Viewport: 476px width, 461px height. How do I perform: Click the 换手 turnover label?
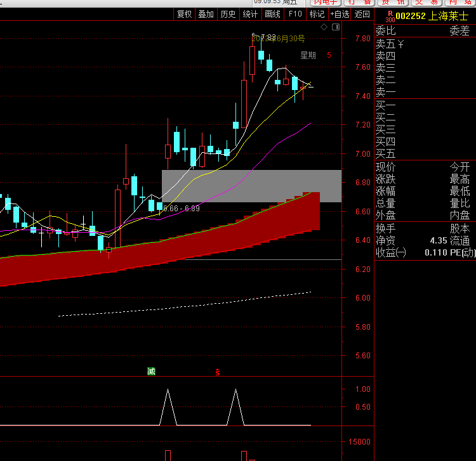pos(385,229)
